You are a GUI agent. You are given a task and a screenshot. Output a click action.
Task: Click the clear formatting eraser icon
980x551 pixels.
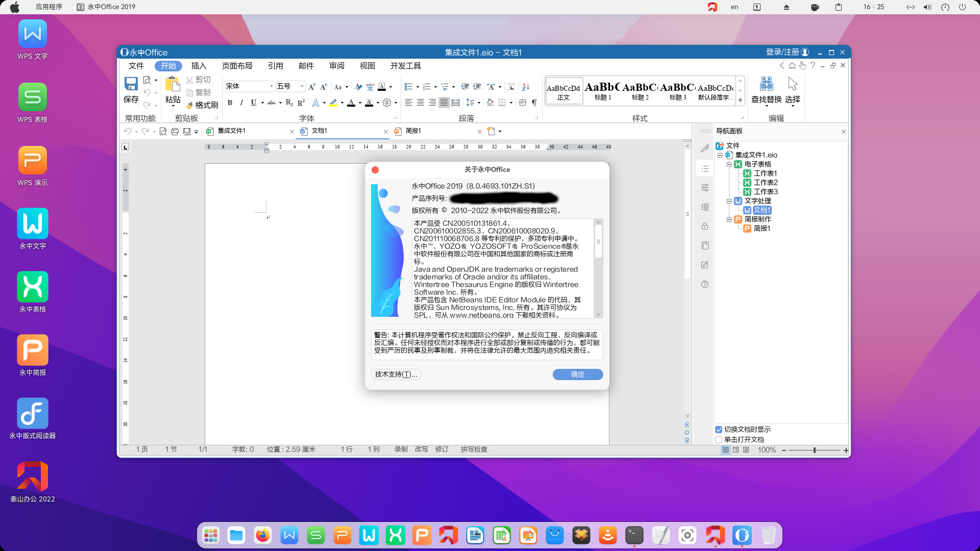358,87
